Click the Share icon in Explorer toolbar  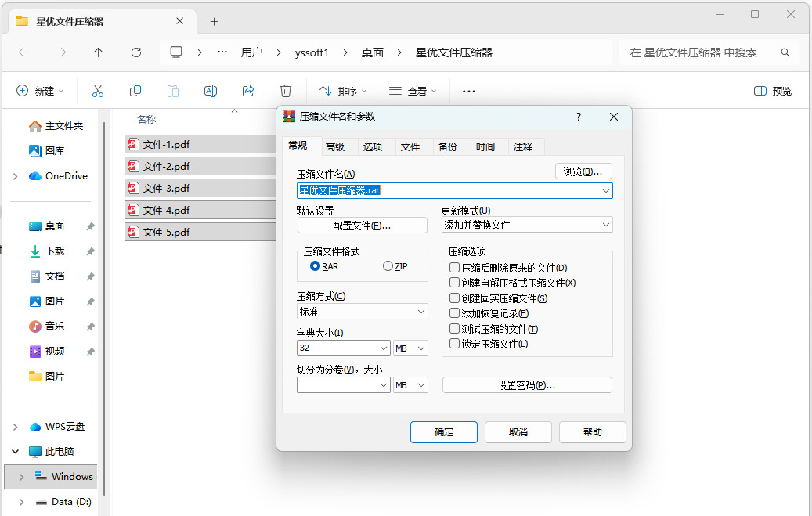248,91
